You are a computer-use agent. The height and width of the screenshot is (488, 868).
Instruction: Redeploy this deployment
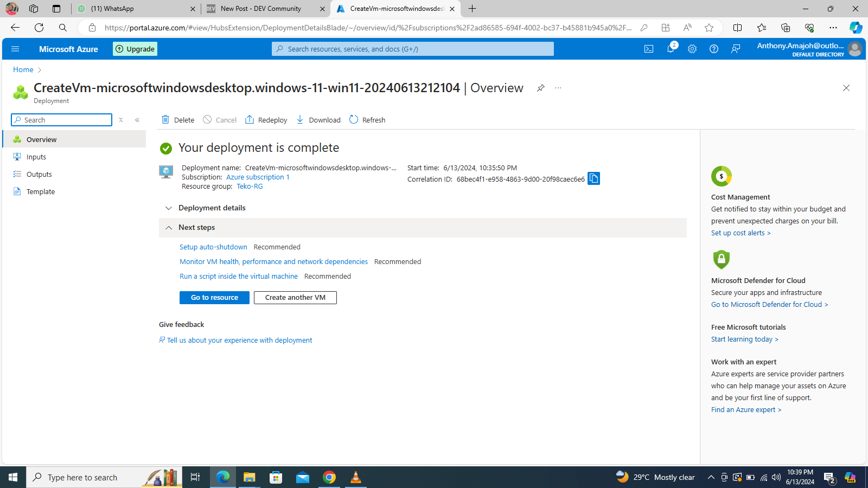[266, 120]
